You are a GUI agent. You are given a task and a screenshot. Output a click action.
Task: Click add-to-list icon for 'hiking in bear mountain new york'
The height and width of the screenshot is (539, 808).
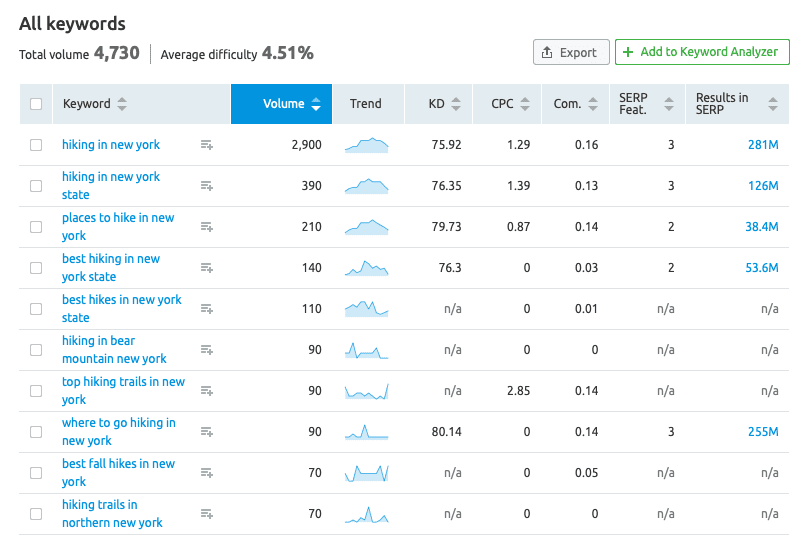[x=207, y=350]
